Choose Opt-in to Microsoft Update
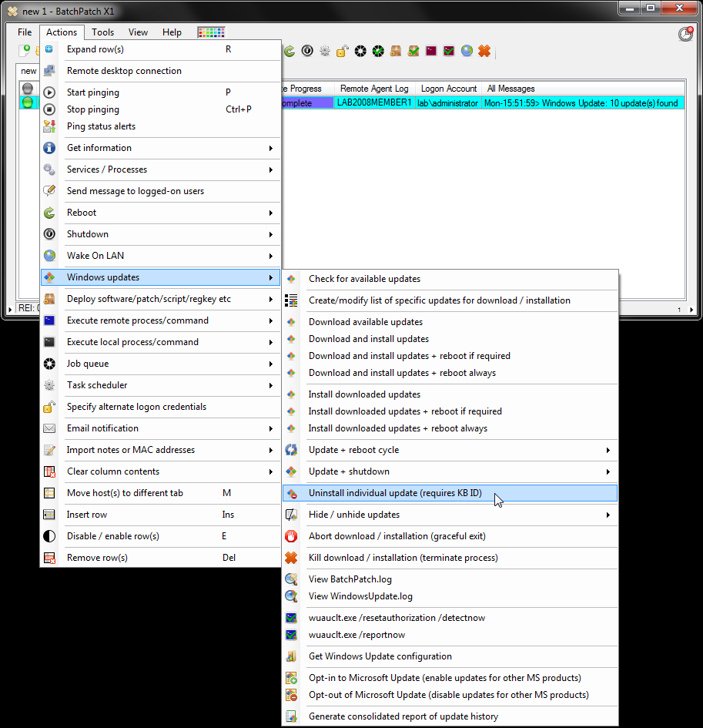The width and height of the screenshot is (703, 728). click(x=444, y=678)
